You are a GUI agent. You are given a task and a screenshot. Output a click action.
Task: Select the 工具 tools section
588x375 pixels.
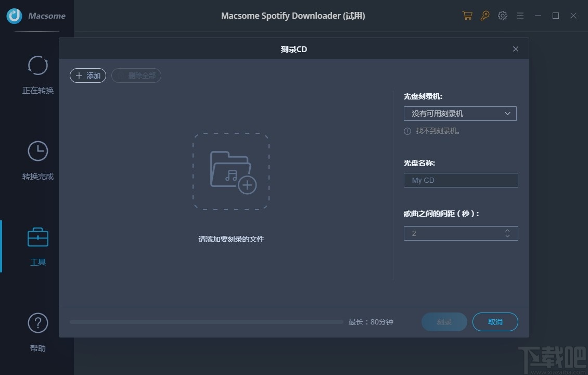[37, 246]
